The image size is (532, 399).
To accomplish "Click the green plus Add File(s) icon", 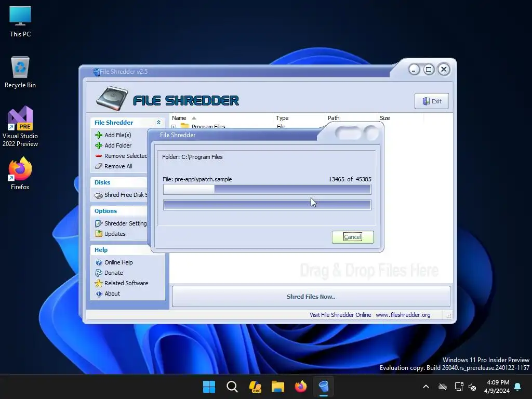I will click(99, 135).
